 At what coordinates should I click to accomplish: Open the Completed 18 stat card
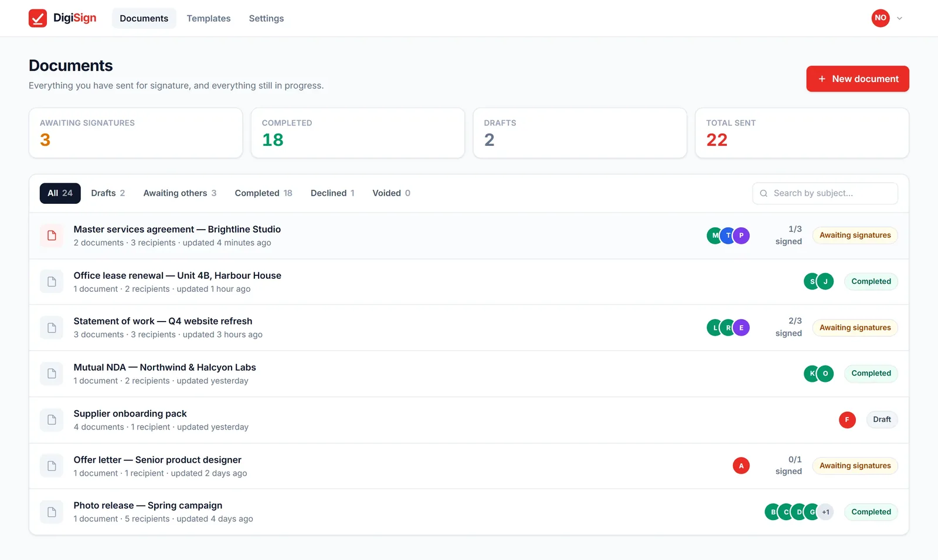pyautogui.click(x=358, y=133)
